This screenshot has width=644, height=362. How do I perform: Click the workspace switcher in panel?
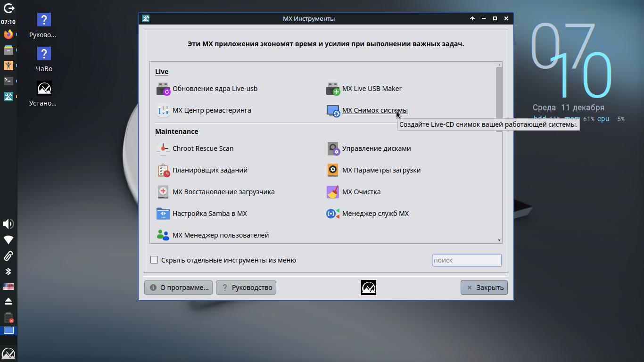coord(8,330)
